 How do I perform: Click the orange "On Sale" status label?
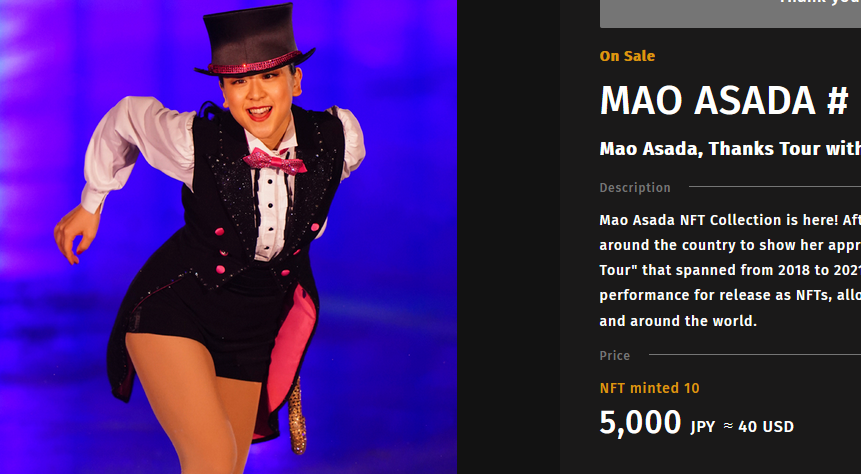click(x=627, y=56)
